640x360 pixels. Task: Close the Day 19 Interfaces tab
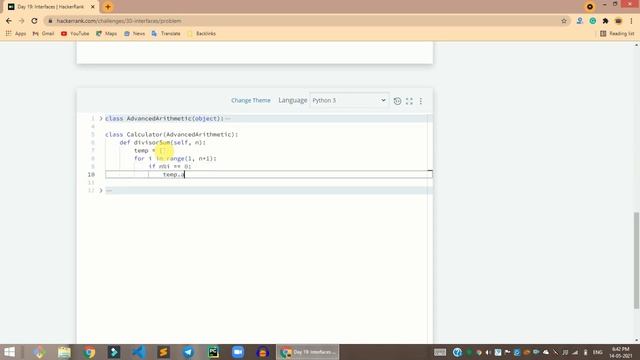[x=93, y=7]
